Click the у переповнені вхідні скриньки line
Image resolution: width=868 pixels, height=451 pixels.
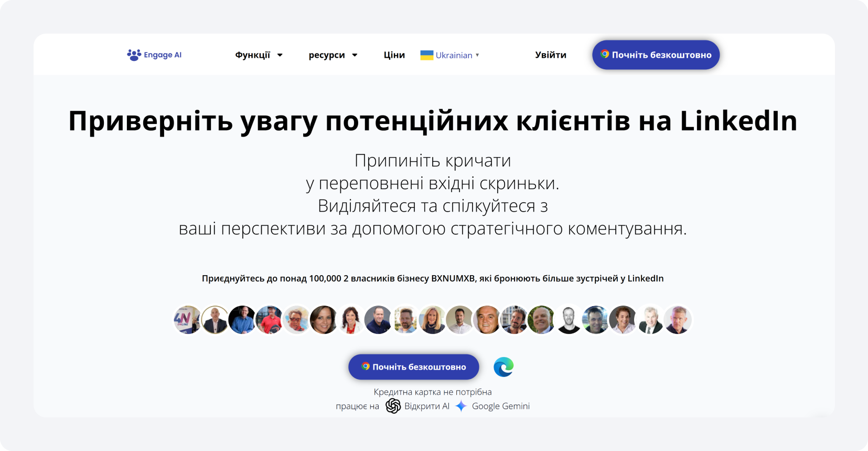coord(433,183)
